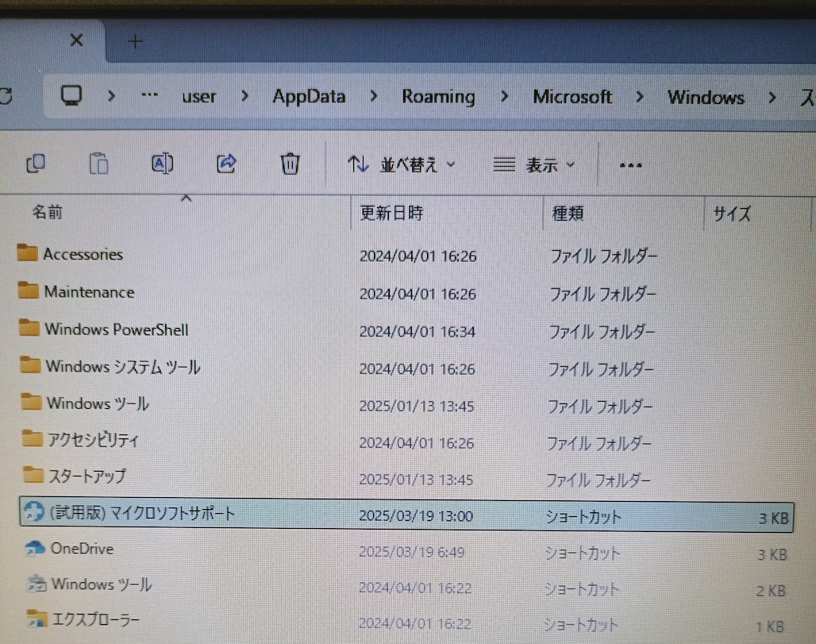Screen dimensions: 816x644
Task: Click the Rename icon in toolbar
Action: (x=162, y=164)
